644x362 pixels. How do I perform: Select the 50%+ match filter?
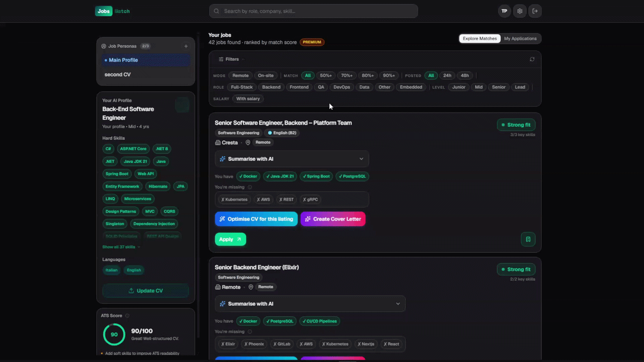[x=326, y=75]
